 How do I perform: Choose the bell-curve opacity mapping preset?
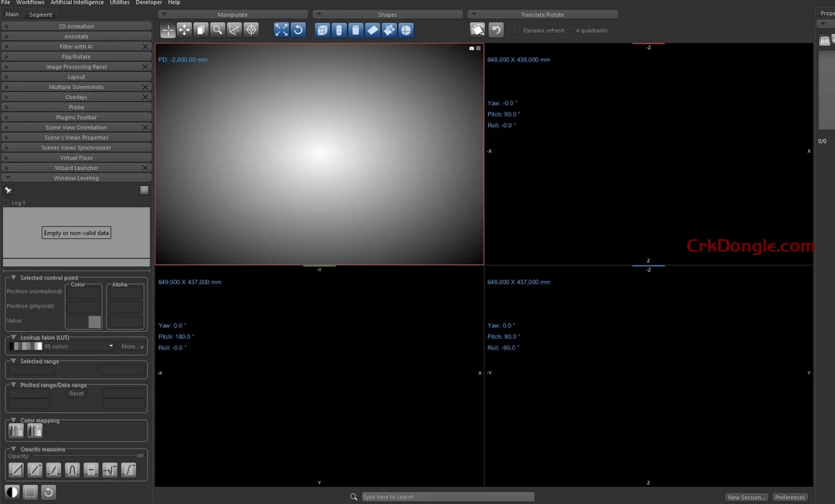click(x=71, y=469)
